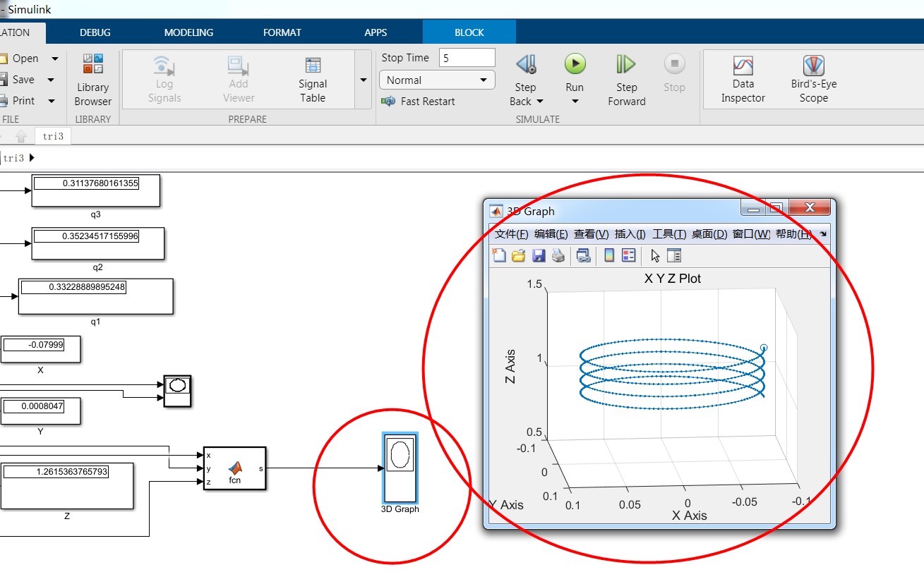Click Link Plot icon in 3D Graph toolbar
The image size is (924, 572).
point(583,255)
